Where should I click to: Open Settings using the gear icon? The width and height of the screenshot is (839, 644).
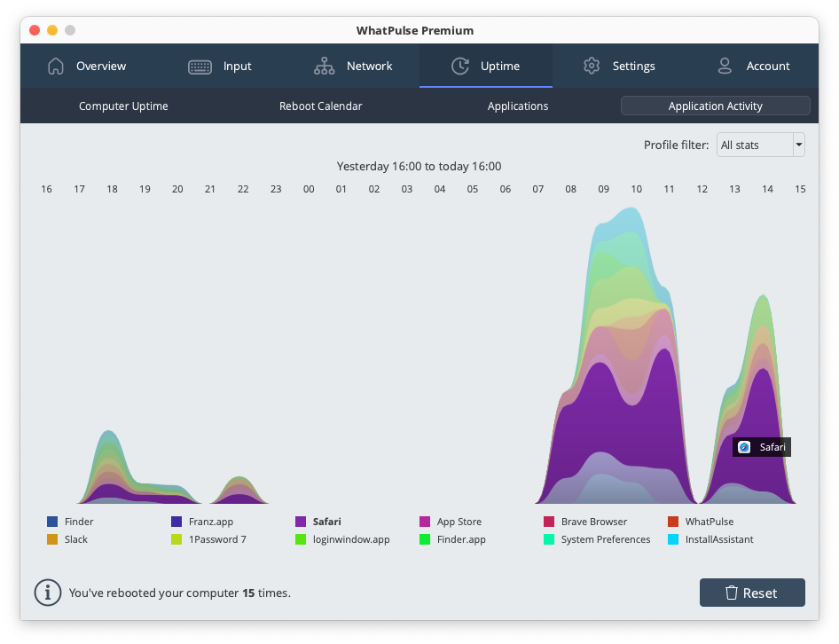pyautogui.click(x=592, y=66)
